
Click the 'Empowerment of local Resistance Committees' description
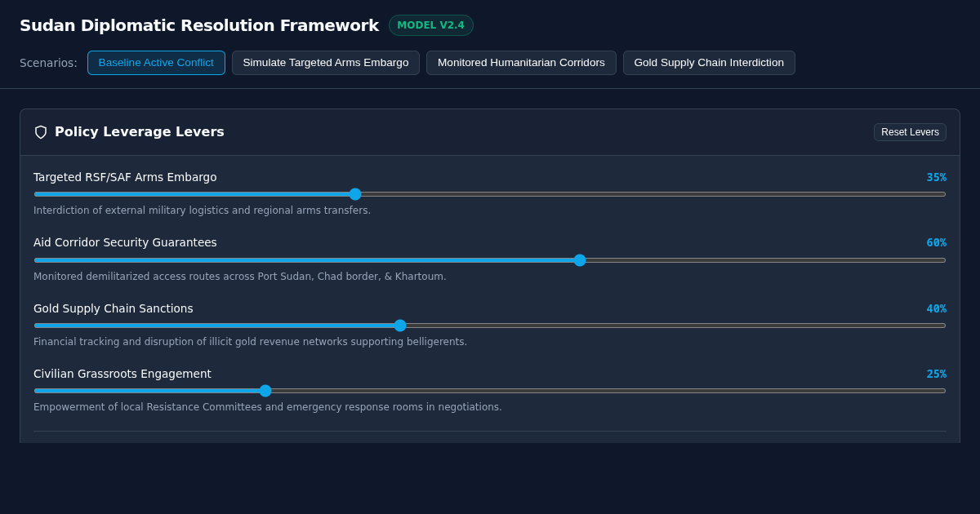(268, 407)
